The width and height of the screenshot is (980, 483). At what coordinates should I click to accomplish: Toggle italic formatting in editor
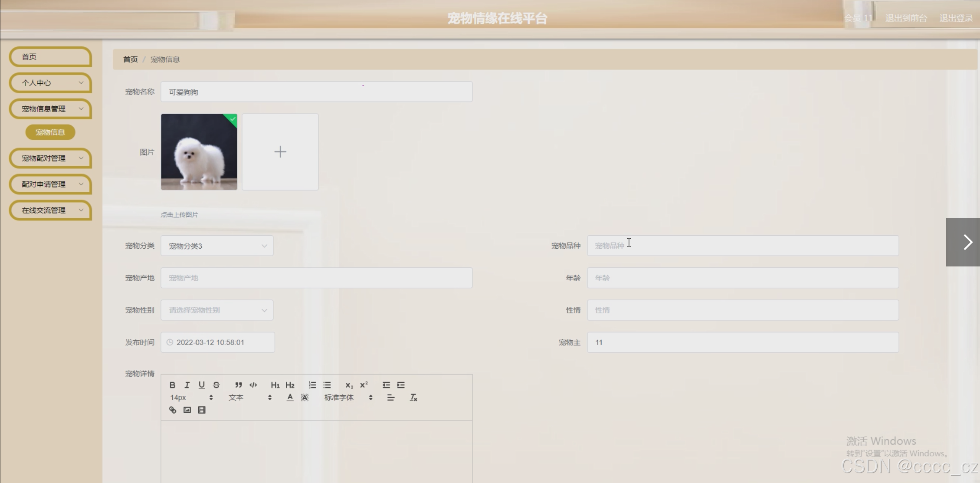(187, 385)
